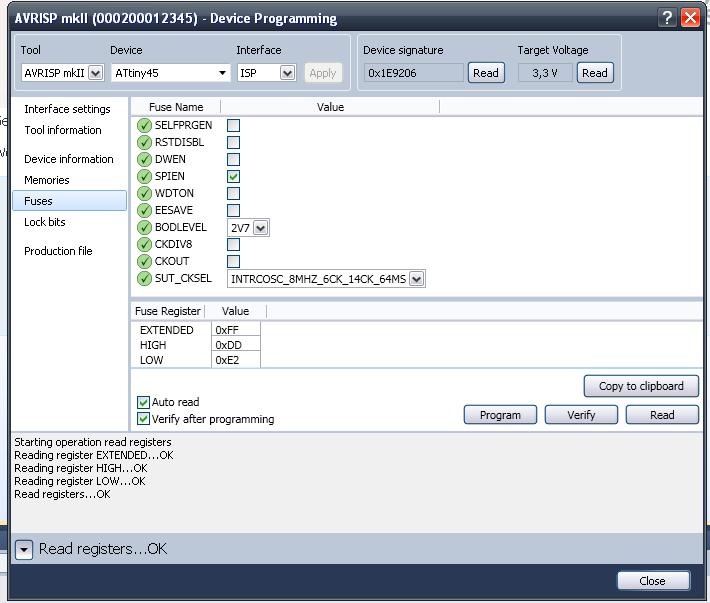Click the Device signature field 0x1E9206
710x603 pixels.
pyautogui.click(x=413, y=73)
